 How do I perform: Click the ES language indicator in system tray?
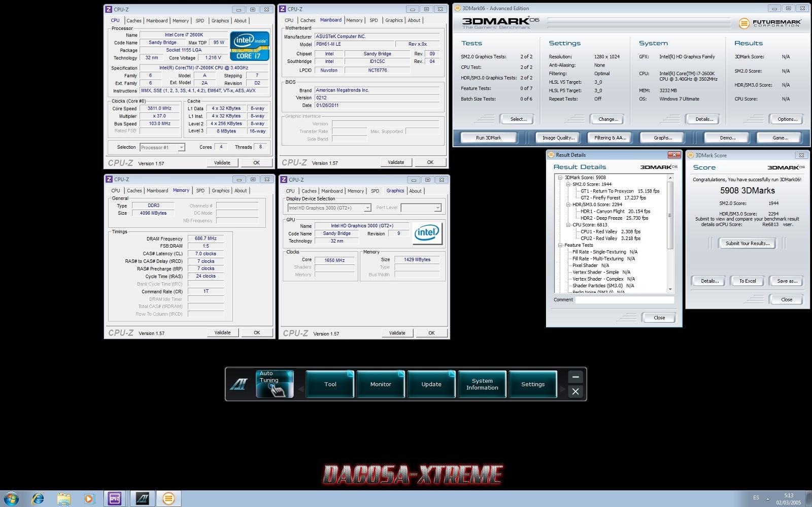tap(756, 498)
